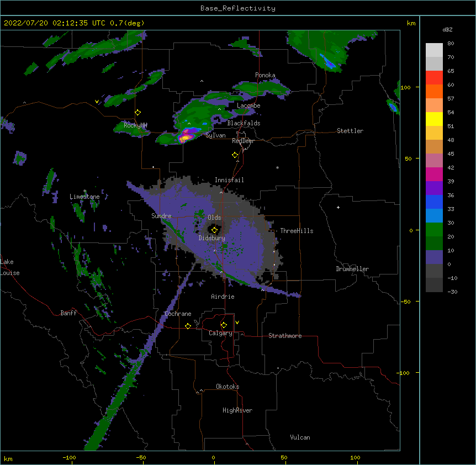Click the HighRiver label
Screen dimensions: 476x465
point(237,410)
